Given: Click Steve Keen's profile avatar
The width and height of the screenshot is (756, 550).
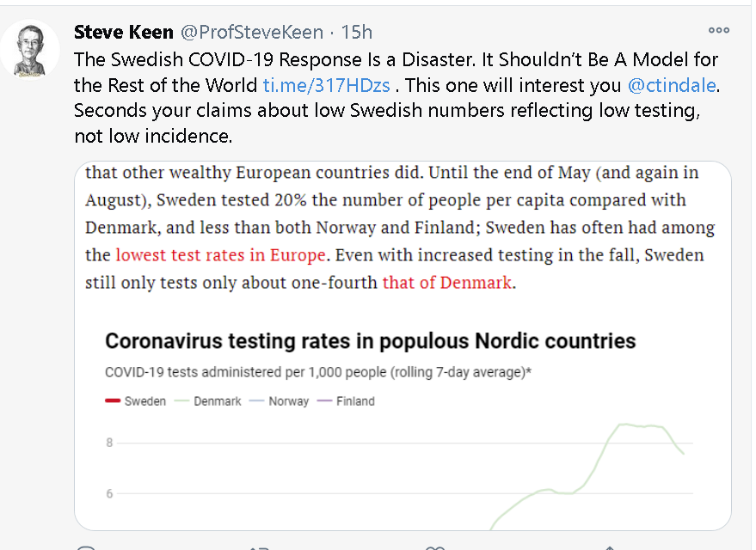Looking at the screenshot, I should 30,50.
